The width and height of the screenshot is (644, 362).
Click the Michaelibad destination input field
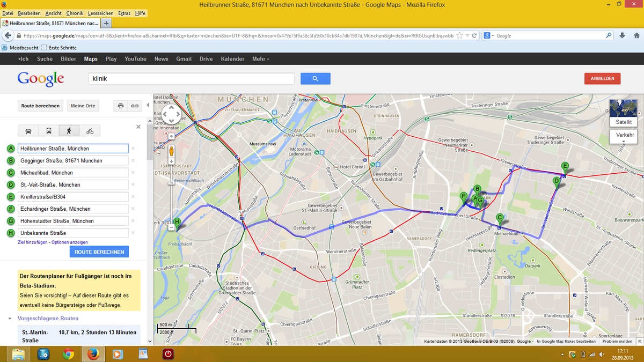tap(73, 173)
